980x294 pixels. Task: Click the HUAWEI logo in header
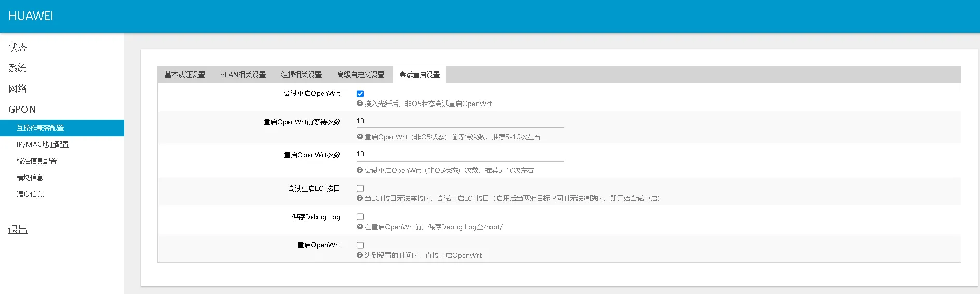pyautogui.click(x=31, y=16)
